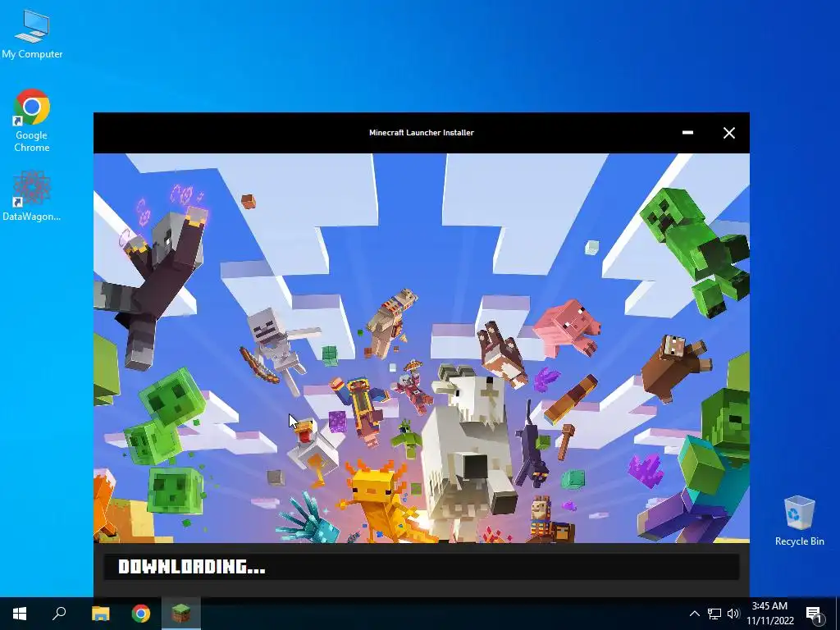This screenshot has width=840, height=630.
Task: Click the Minecraft mobs artwork image
Action: click(422, 348)
